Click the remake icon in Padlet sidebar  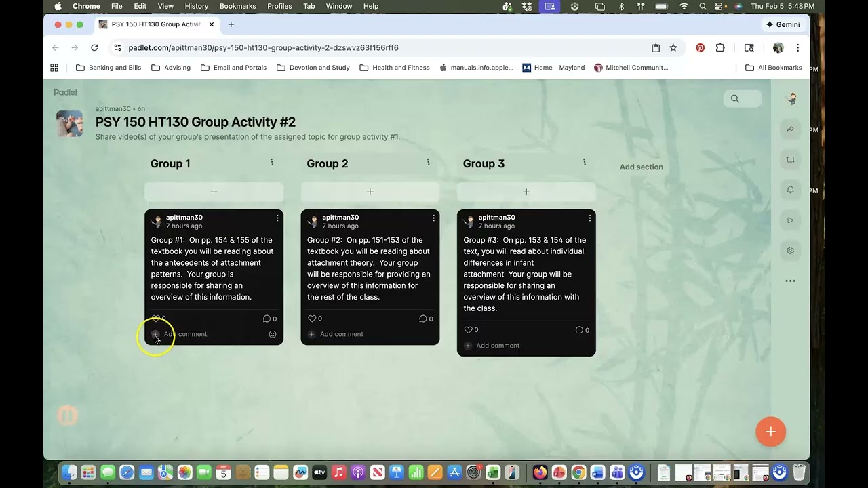790,160
